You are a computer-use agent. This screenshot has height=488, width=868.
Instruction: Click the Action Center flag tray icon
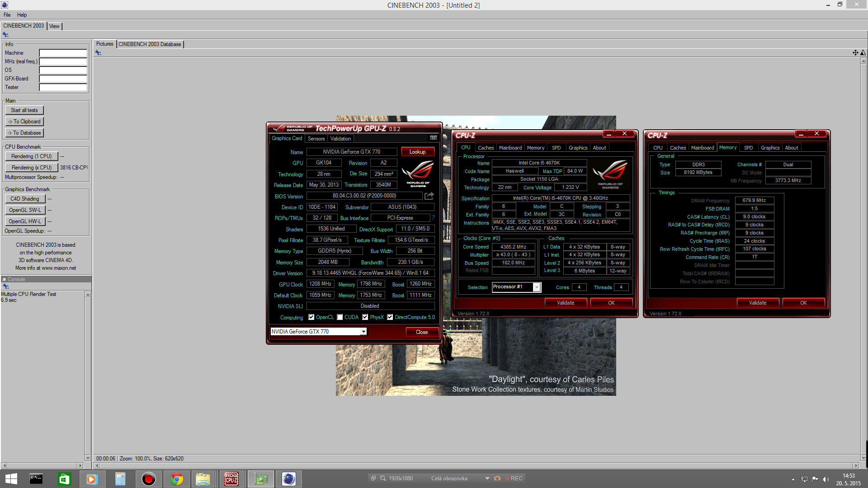(x=815, y=479)
